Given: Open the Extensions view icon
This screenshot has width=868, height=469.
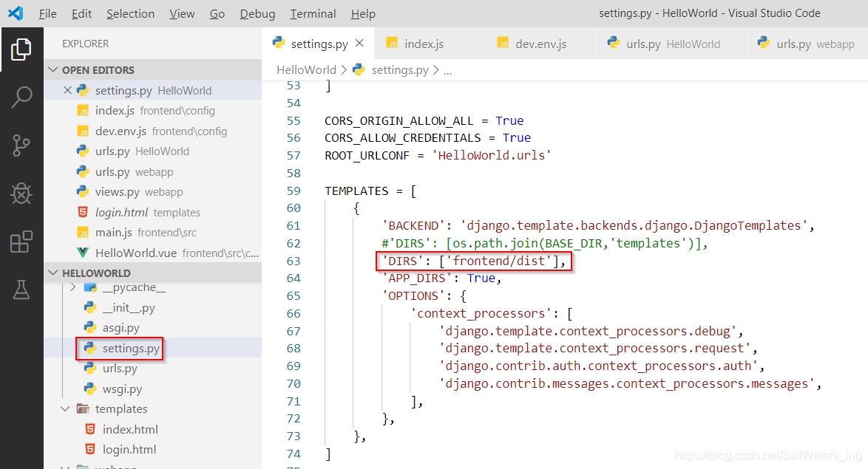Looking at the screenshot, I should pos(21,242).
